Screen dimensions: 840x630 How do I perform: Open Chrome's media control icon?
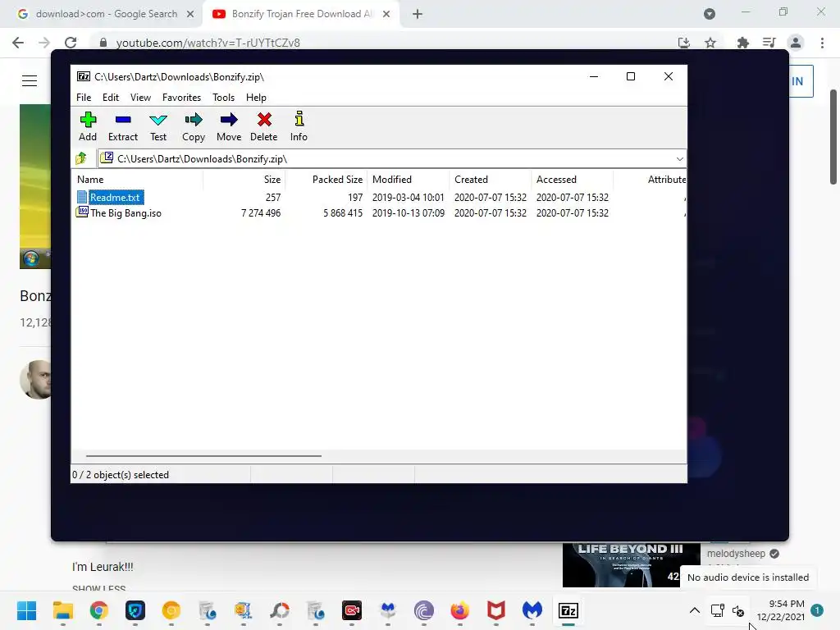[x=769, y=43]
